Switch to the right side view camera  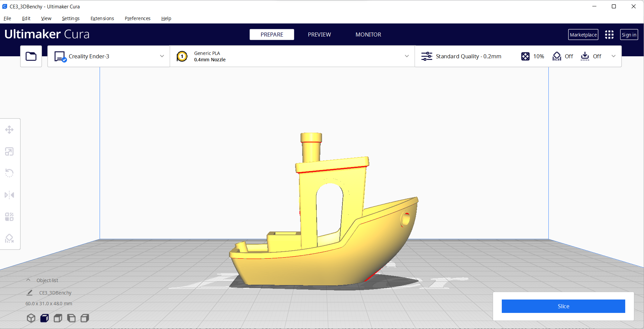(x=85, y=318)
